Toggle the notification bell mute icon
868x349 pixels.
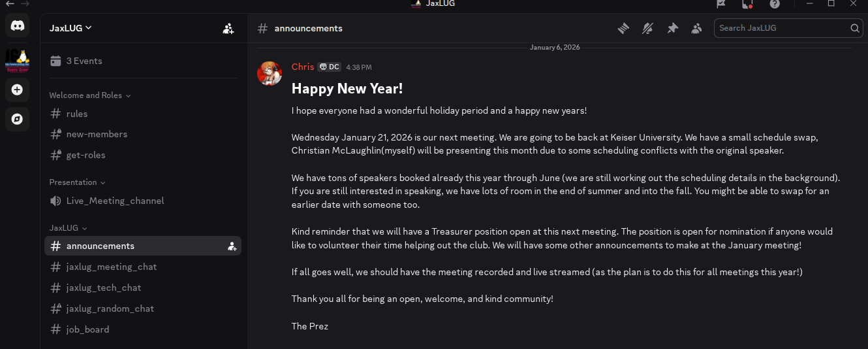click(x=647, y=28)
